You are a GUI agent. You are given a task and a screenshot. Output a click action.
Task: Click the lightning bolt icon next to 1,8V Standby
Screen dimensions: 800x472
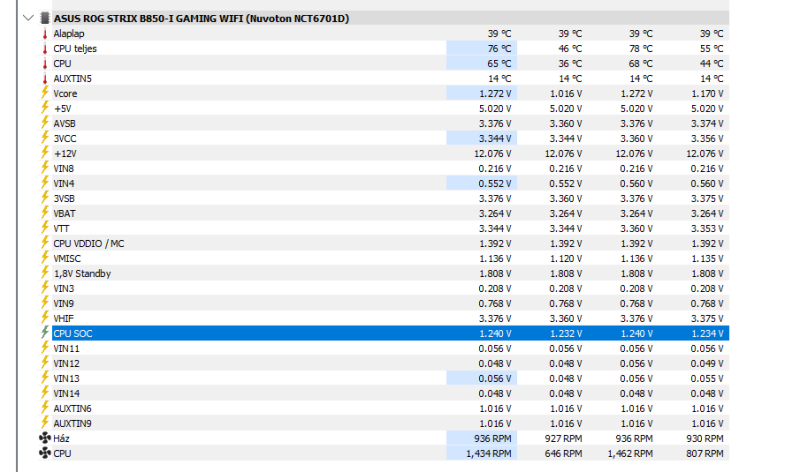coord(45,274)
